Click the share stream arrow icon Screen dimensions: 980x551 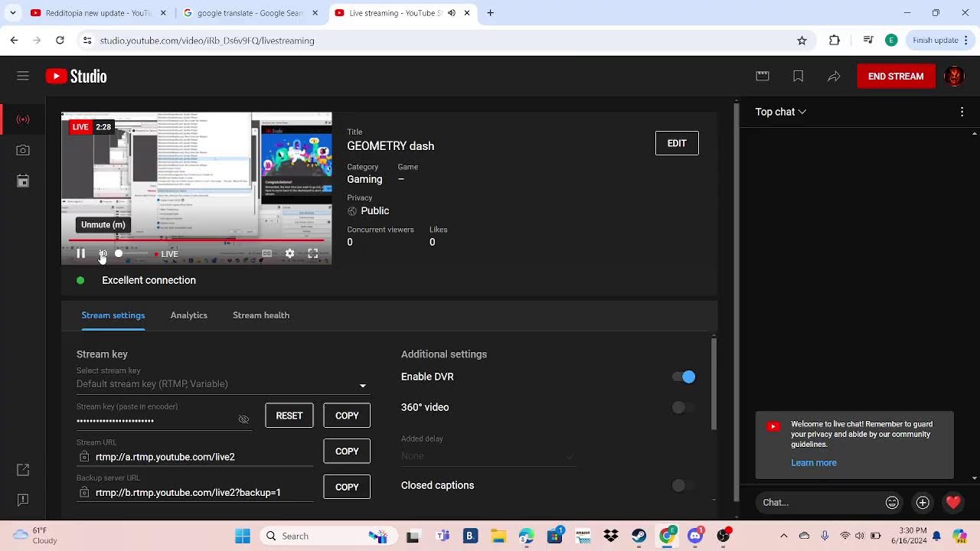(834, 76)
